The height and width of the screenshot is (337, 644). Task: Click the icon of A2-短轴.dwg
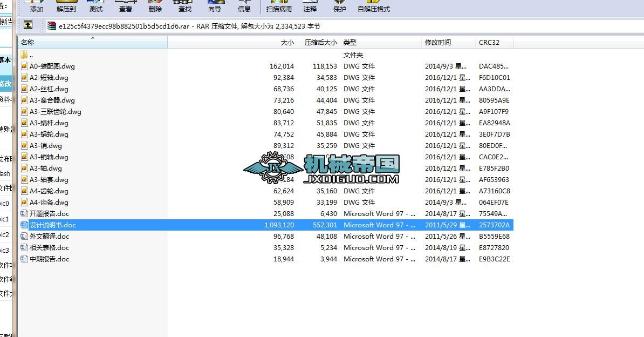click(24, 77)
